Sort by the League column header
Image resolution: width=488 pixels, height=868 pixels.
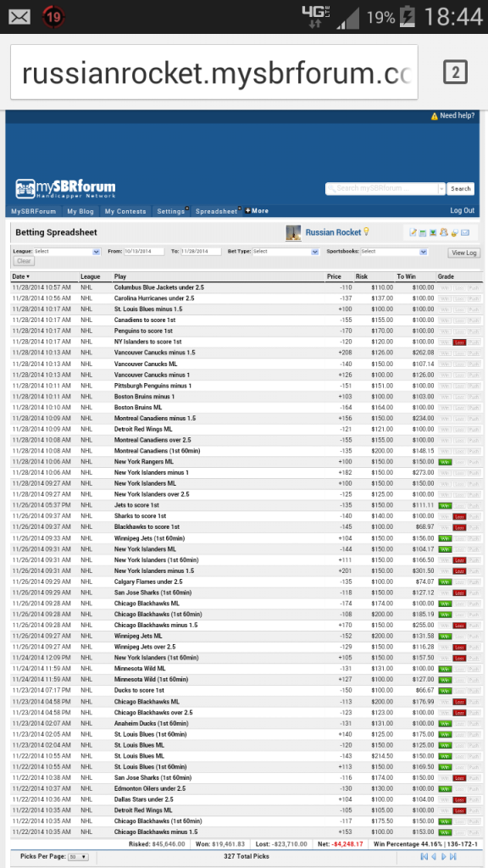(x=90, y=276)
